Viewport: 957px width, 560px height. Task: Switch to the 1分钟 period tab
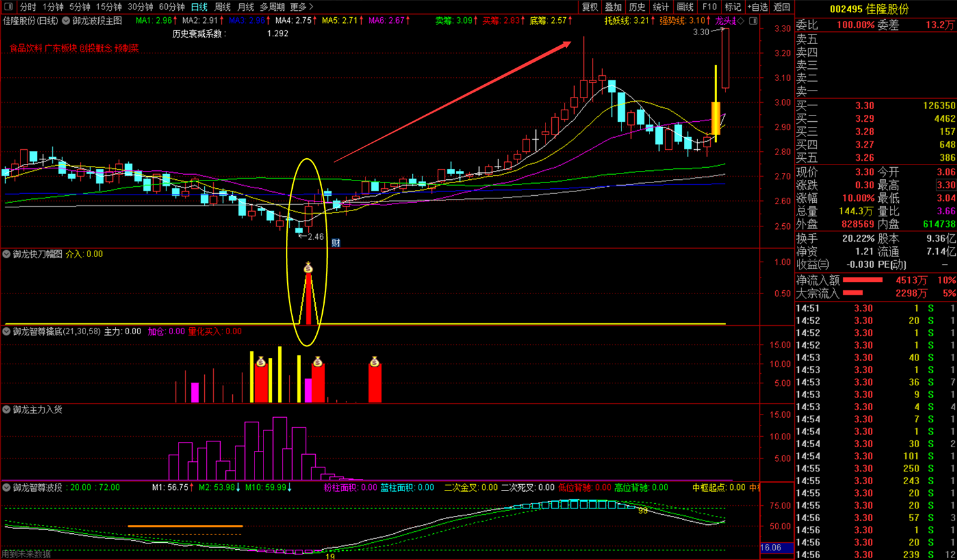point(54,7)
